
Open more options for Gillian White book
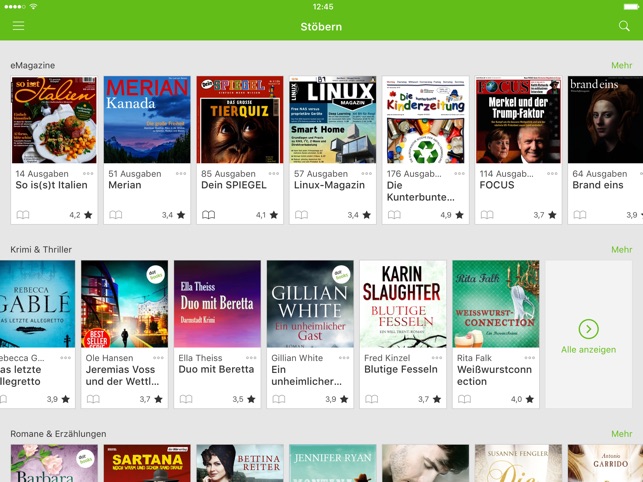pyautogui.click(x=344, y=358)
